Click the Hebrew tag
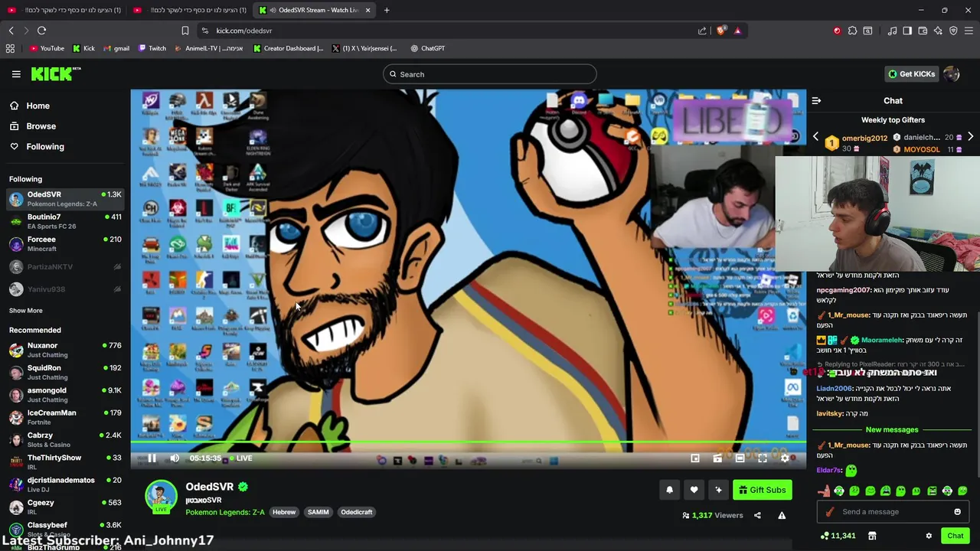 284,512
